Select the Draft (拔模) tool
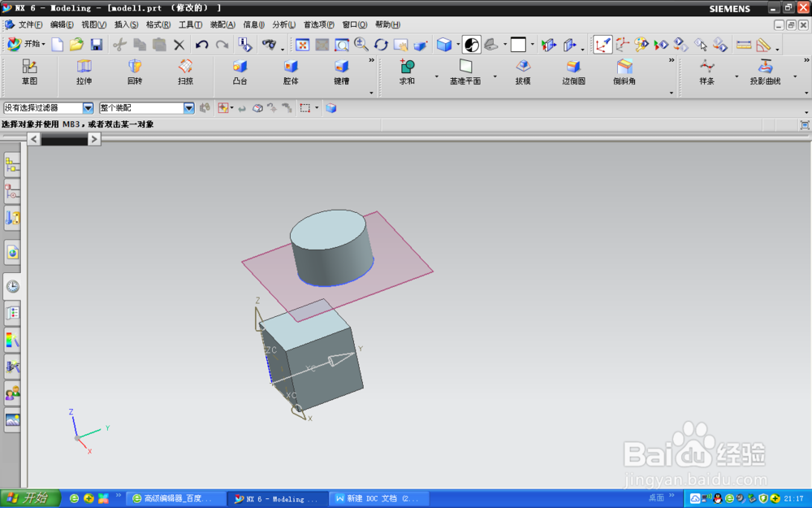This screenshot has height=508, width=812. pos(523,72)
